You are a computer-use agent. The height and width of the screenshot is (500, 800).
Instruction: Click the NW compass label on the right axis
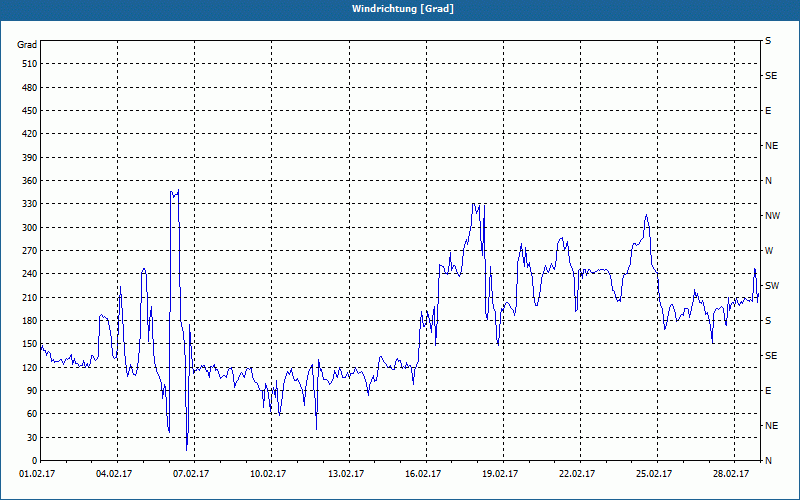coord(772,216)
